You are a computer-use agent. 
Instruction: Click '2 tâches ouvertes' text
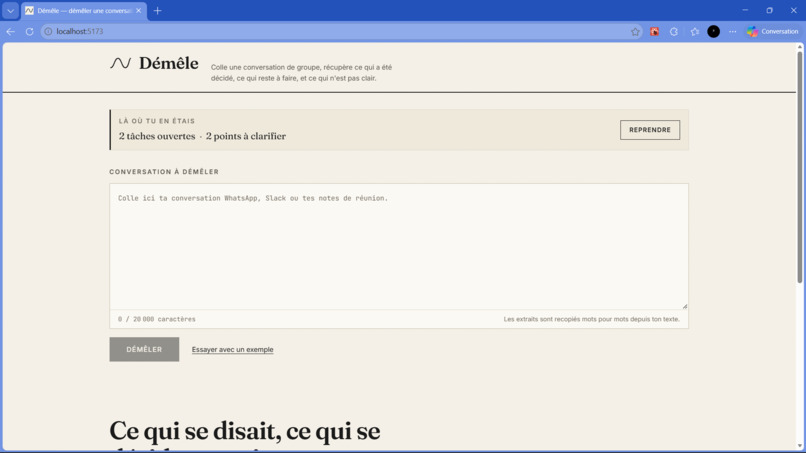click(x=157, y=136)
